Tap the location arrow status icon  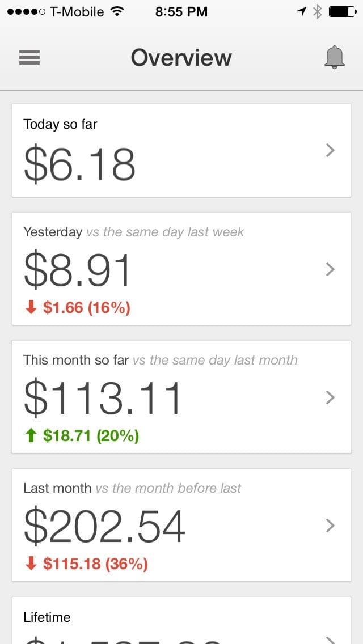[301, 11]
